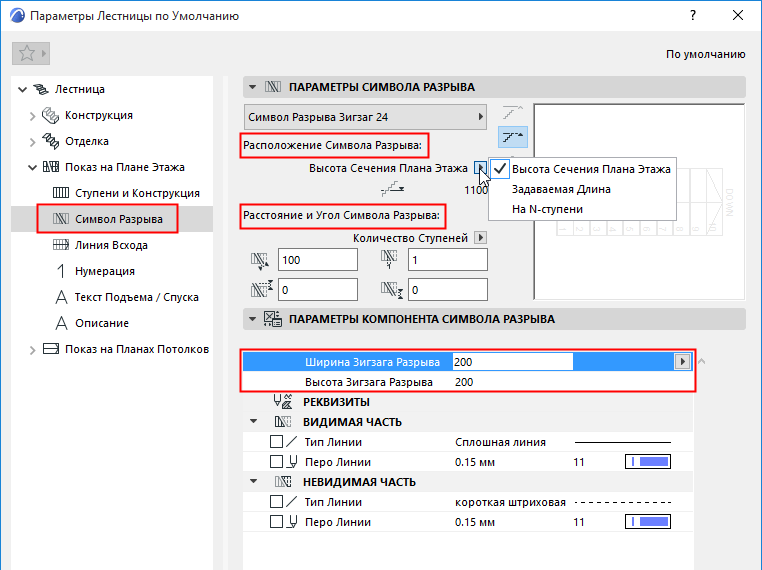The height and width of the screenshot is (570, 762).
Task: Open the Favorites star button
Action: point(31,53)
